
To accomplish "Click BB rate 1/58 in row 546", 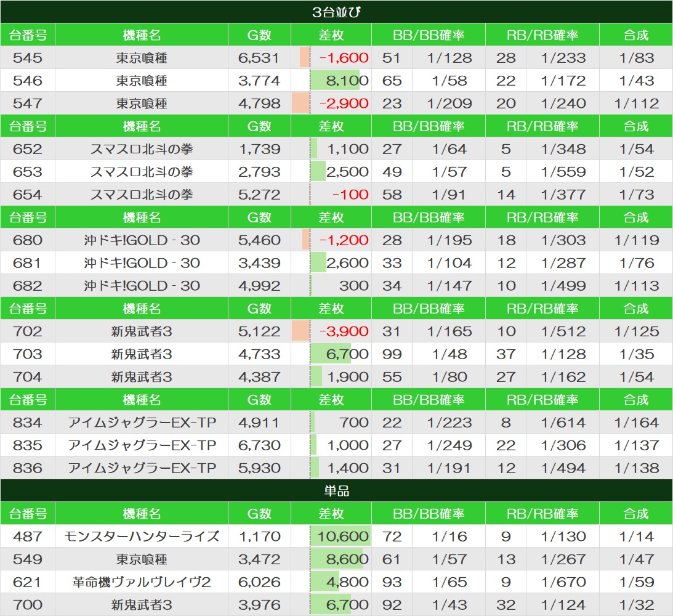I will click(x=449, y=80).
